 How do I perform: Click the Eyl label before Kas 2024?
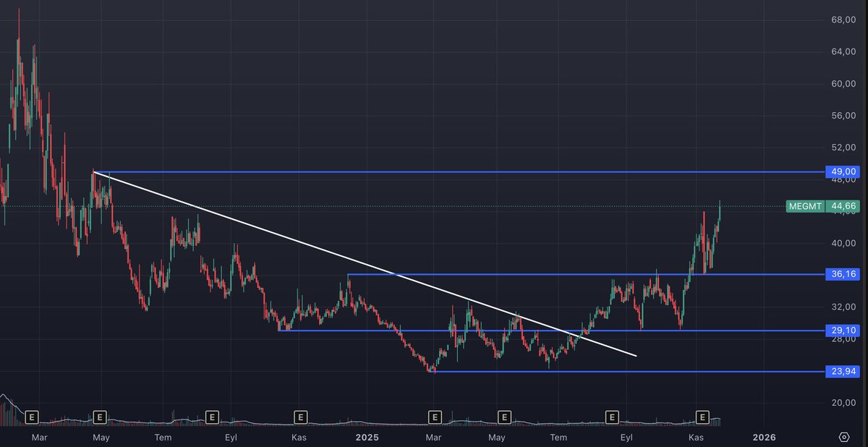coord(231,437)
